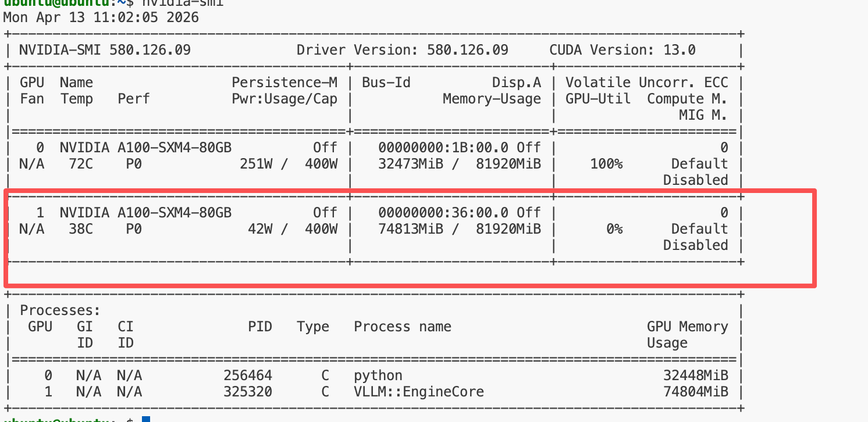Click memory usage 32473MiB / 81920MiB
The height and width of the screenshot is (422, 868).
[x=460, y=164]
